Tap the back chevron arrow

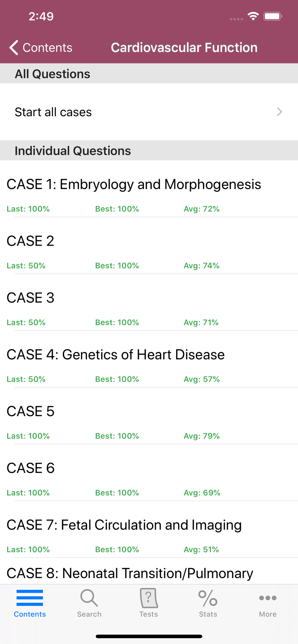click(x=14, y=48)
